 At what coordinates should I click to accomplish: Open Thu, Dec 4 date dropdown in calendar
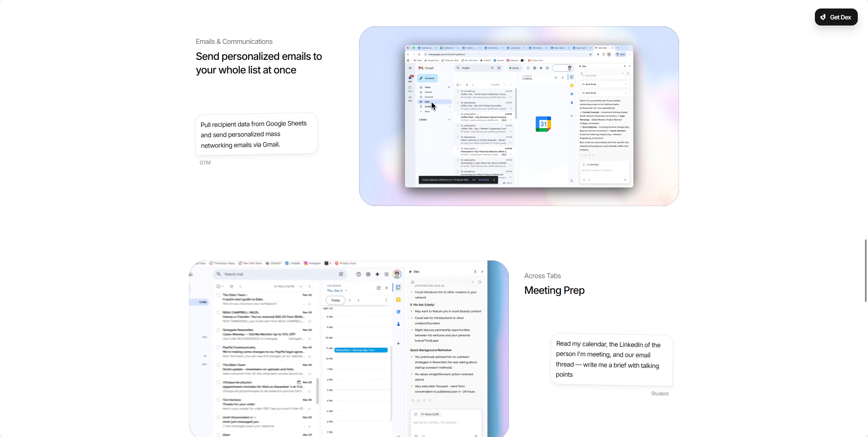337,291
